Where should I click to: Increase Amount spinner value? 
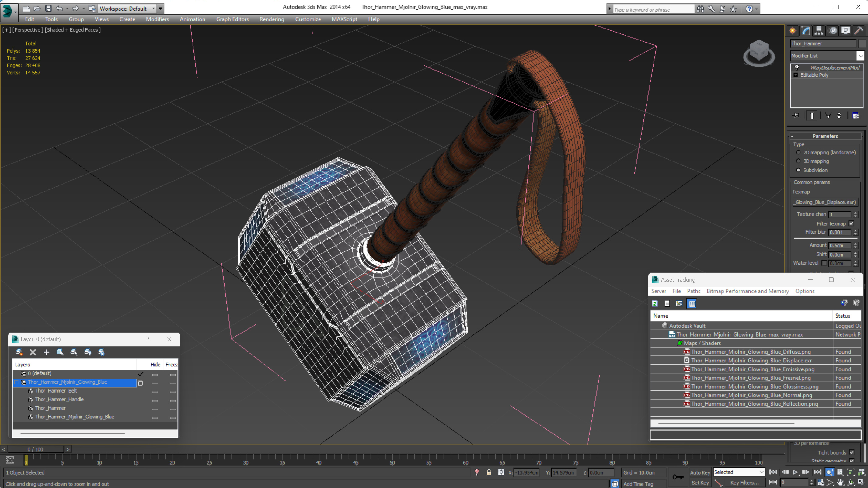pos(855,244)
